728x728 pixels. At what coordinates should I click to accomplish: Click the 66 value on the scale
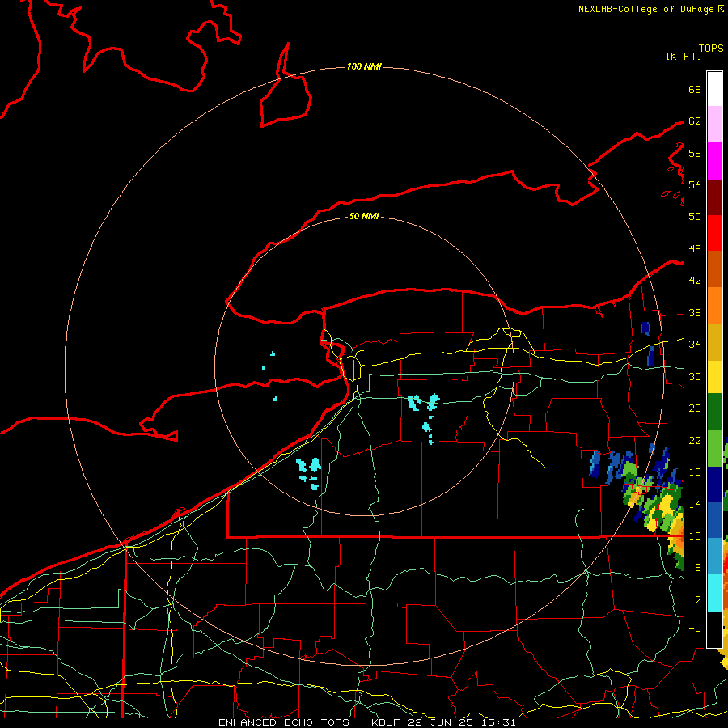click(695, 90)
